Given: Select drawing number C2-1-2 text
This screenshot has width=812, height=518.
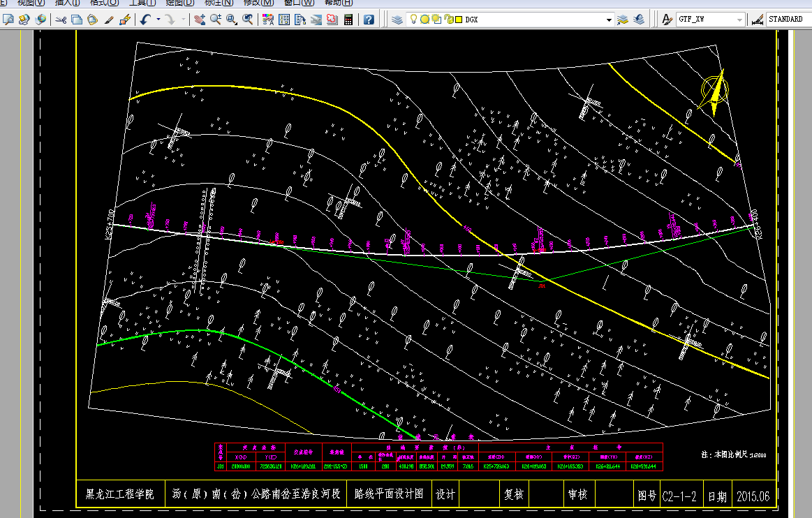Looking at the screenshot, I should tap(679, 496).
